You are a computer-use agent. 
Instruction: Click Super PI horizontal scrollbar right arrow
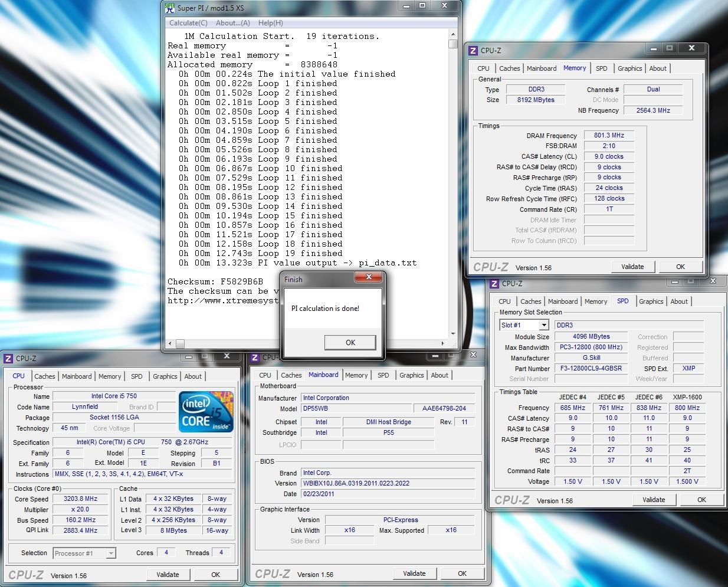443,343
